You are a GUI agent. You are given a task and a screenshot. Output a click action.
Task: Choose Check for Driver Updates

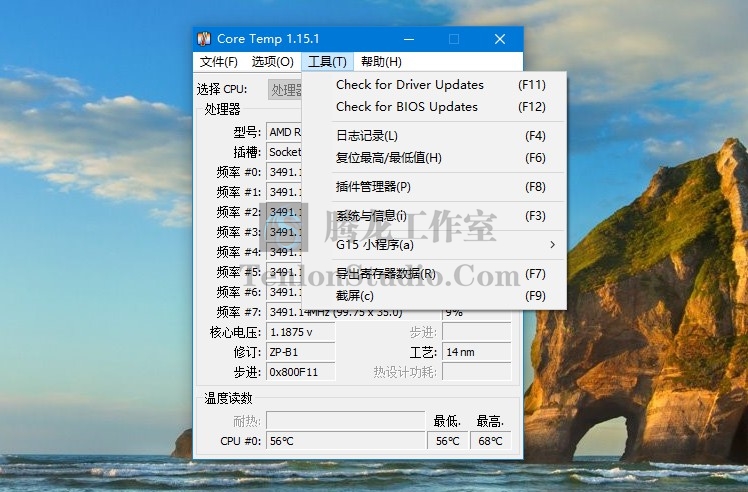(x=434, y=85)
